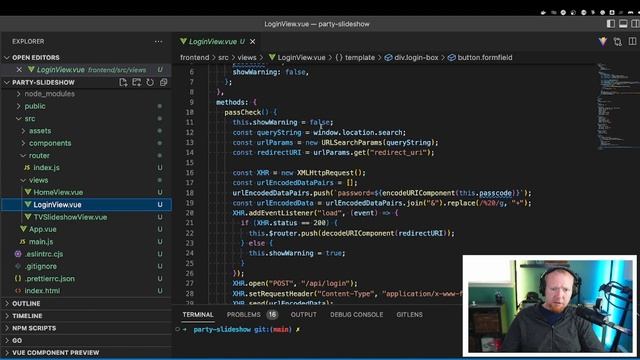Place cursor on line 27 XHR.open call
640x360 pixels.
[295, 283]
